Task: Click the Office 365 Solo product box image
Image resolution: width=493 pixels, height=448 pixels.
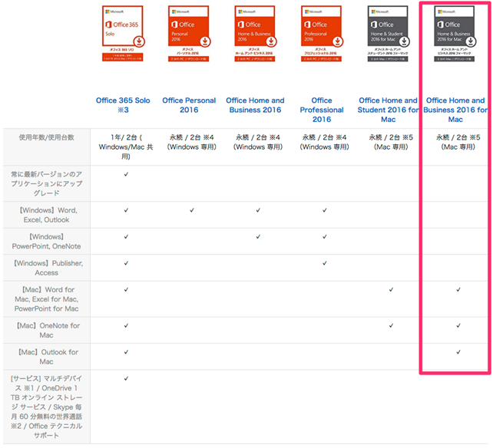Action: 123,32
